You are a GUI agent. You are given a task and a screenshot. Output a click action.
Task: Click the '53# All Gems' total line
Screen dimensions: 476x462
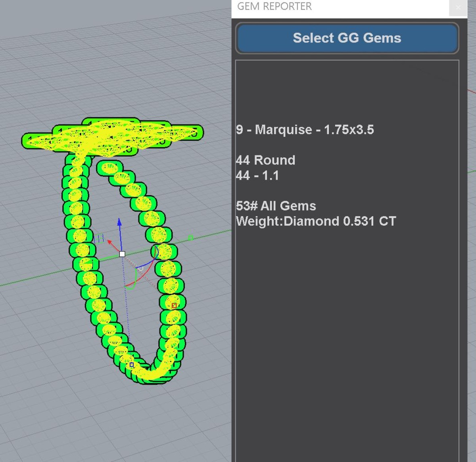tap(276, 206)
